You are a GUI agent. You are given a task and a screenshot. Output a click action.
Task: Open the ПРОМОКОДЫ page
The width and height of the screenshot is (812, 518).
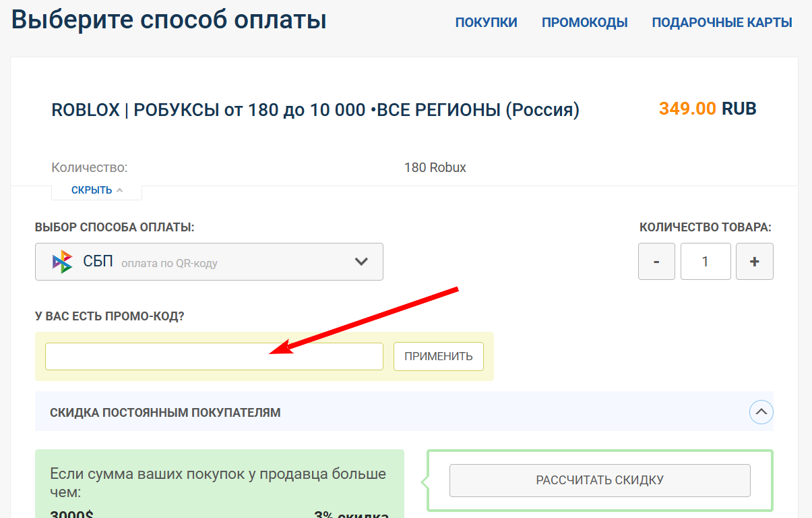pyautogui.click(x=584, y=22)
